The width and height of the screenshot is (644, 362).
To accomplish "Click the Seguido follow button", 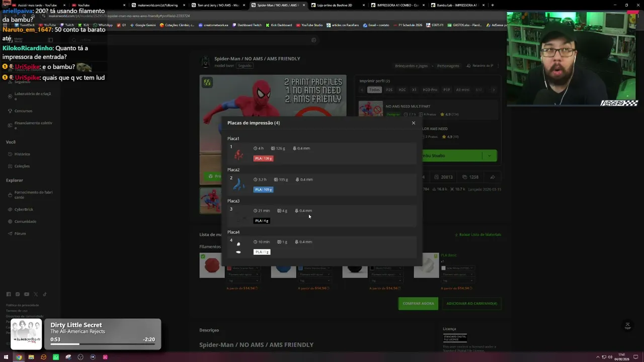I will click(x=245, y=65).
